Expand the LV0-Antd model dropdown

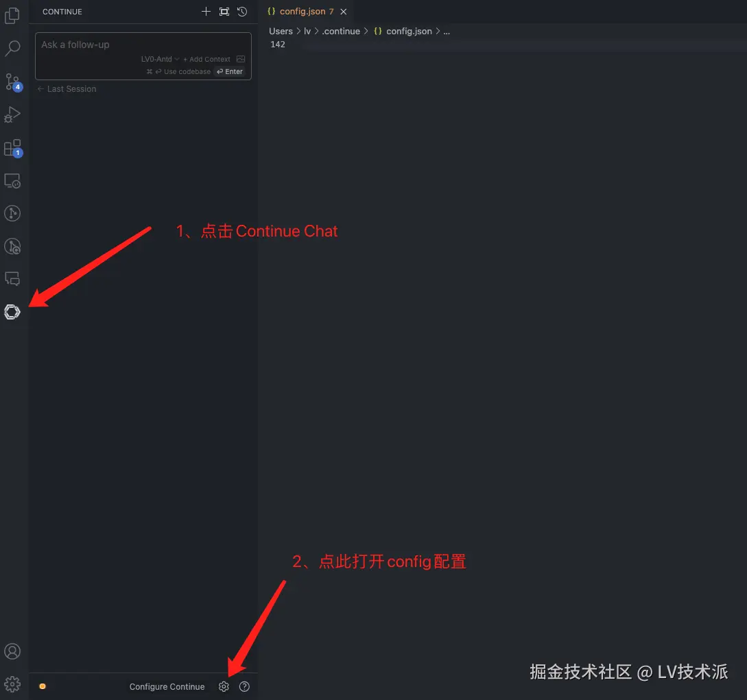pyautogui.click(x=160, y=59)
